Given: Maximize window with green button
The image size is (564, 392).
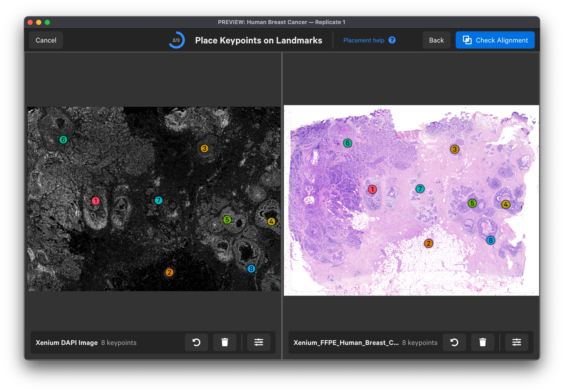Looking at the screenshot, I should (x=48, y=22).
